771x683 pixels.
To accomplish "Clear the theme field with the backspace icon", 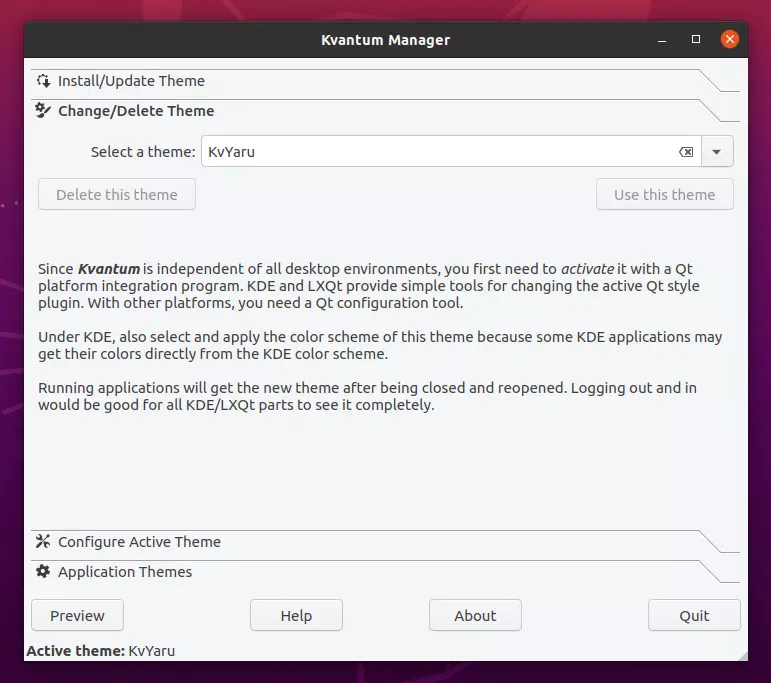I will pos(686,152).
